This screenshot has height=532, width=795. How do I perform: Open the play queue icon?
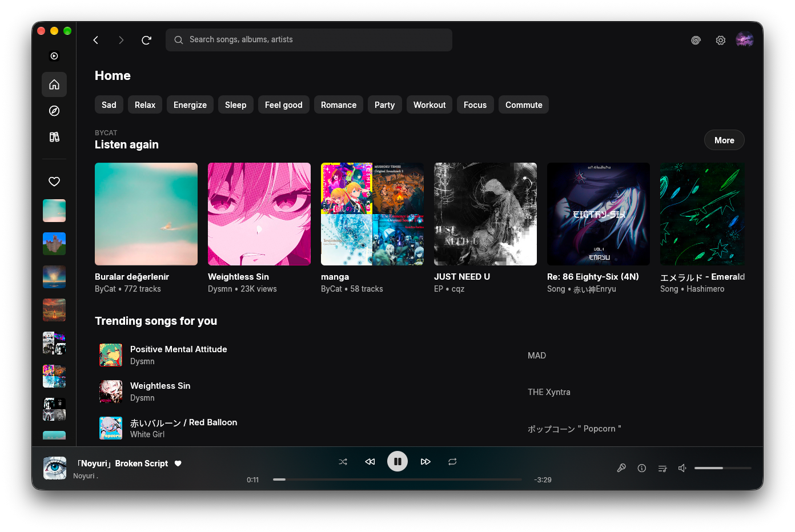(662, 468)
